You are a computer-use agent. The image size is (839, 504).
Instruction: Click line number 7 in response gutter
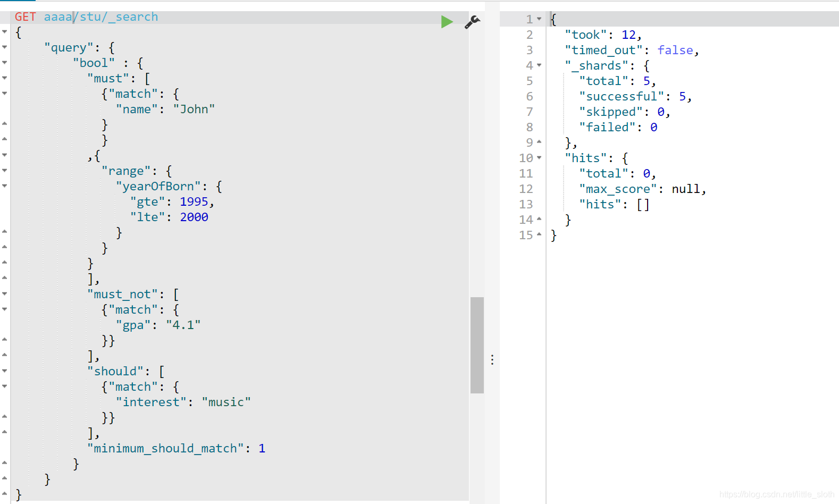(x=530, y=112)
